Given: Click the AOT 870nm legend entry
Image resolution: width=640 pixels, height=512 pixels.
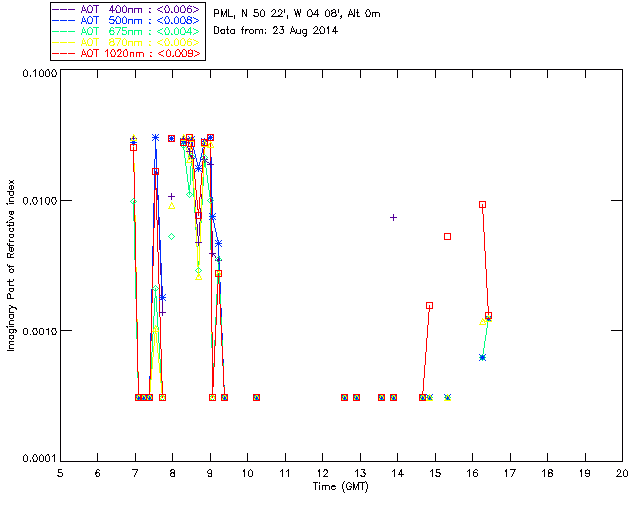Looking at the screenshot, I should (127, 42).
